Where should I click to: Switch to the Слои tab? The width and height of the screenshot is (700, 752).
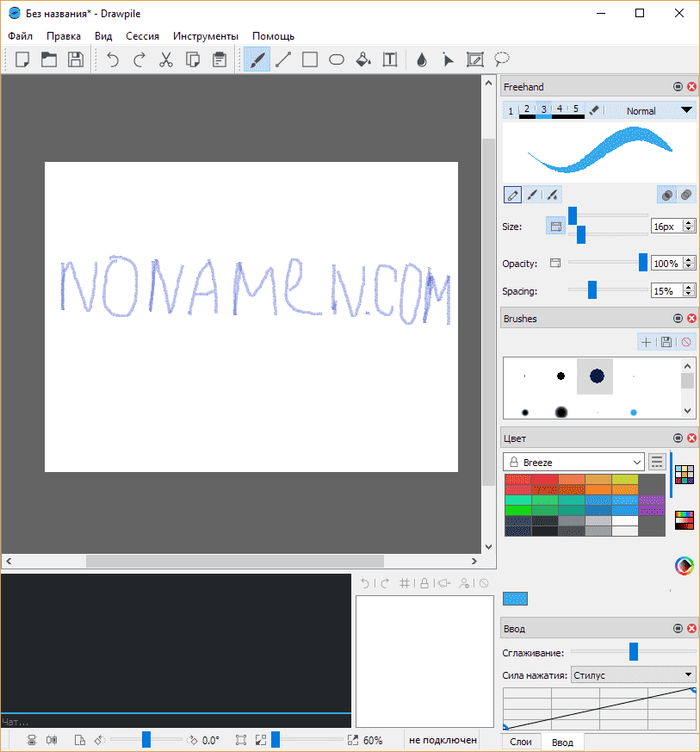521,742
